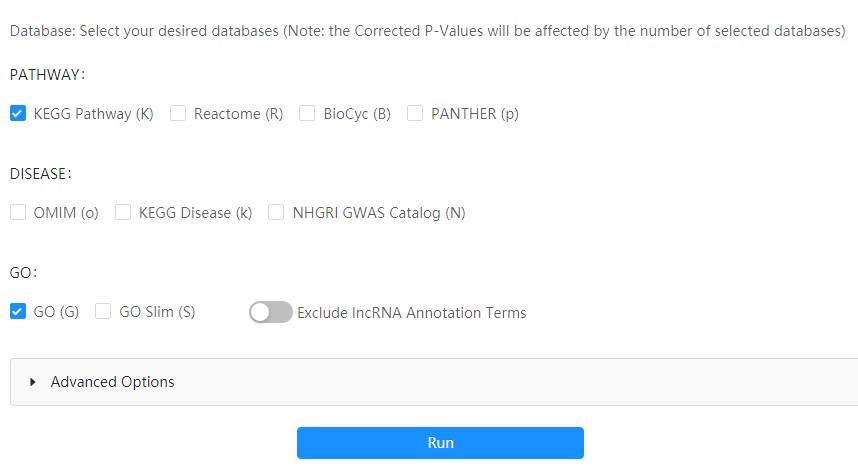Enable the KEGG Disease (k) checkbox

click(123, 212)
